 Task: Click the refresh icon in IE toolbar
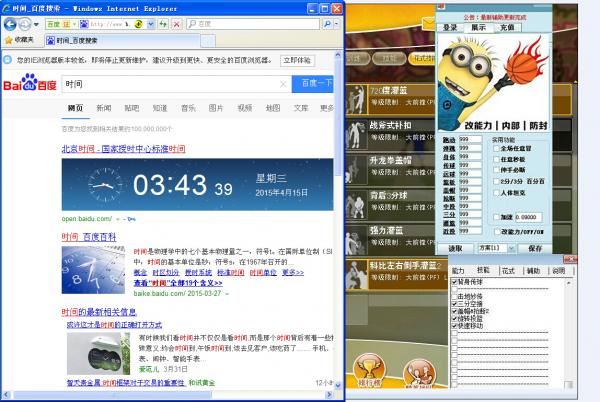(x=163, y=24)
